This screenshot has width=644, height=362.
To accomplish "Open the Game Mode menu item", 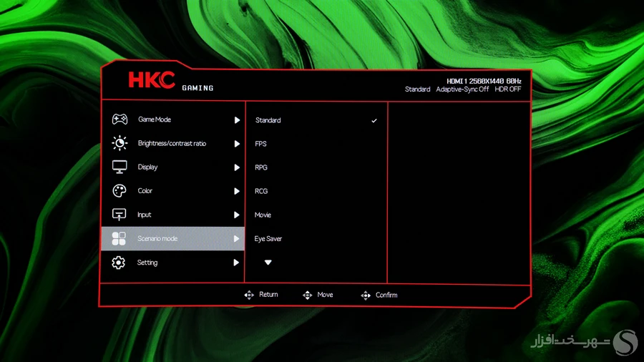I will tap(173, 119).
